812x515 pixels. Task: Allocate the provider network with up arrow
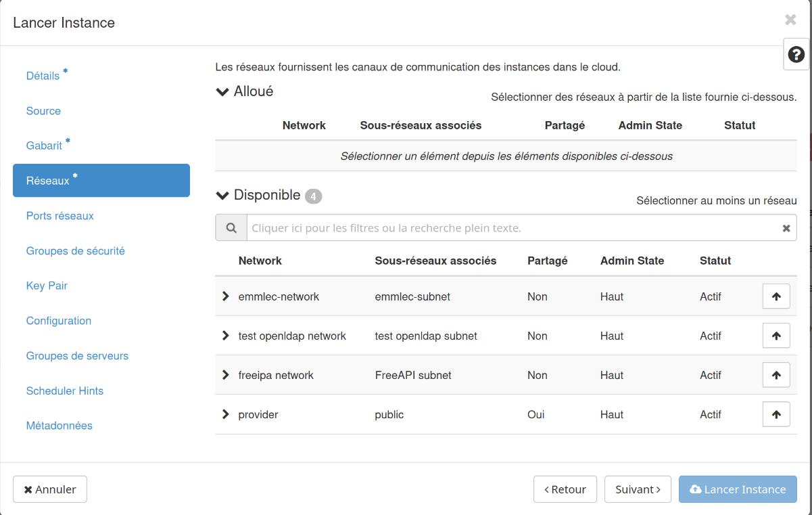point(775,414)
